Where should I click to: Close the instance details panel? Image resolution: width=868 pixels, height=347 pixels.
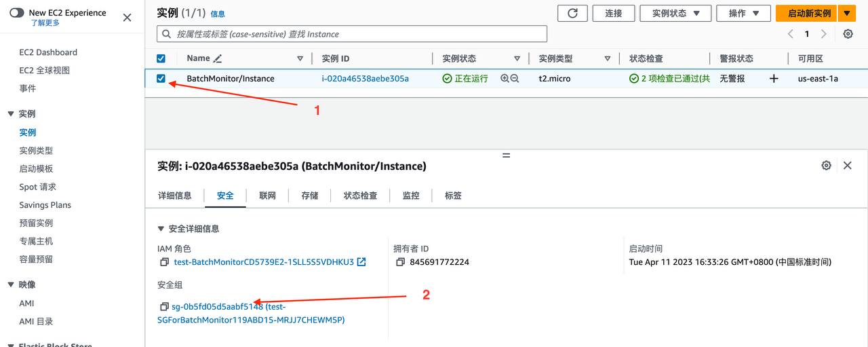847,165
